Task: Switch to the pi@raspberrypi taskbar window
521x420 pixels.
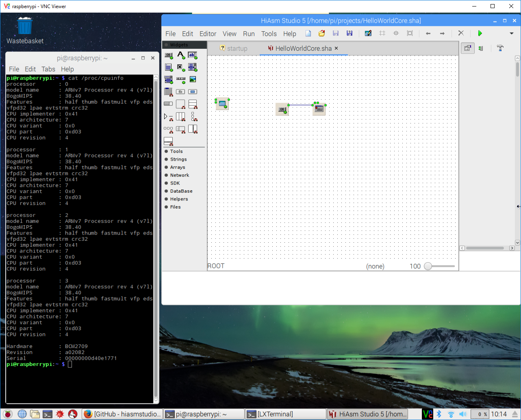Action: coord(204,414)
